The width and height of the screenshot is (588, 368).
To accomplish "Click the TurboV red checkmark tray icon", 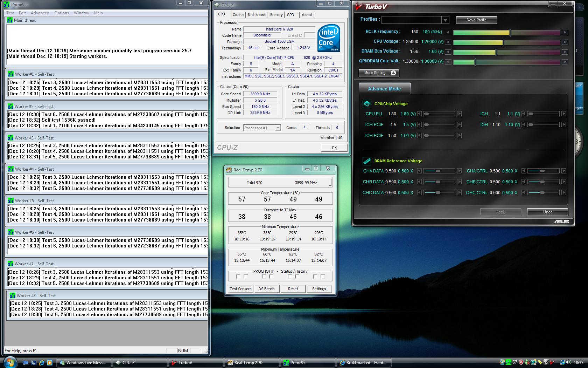I will pyautogui.click(x=553, y=362).
